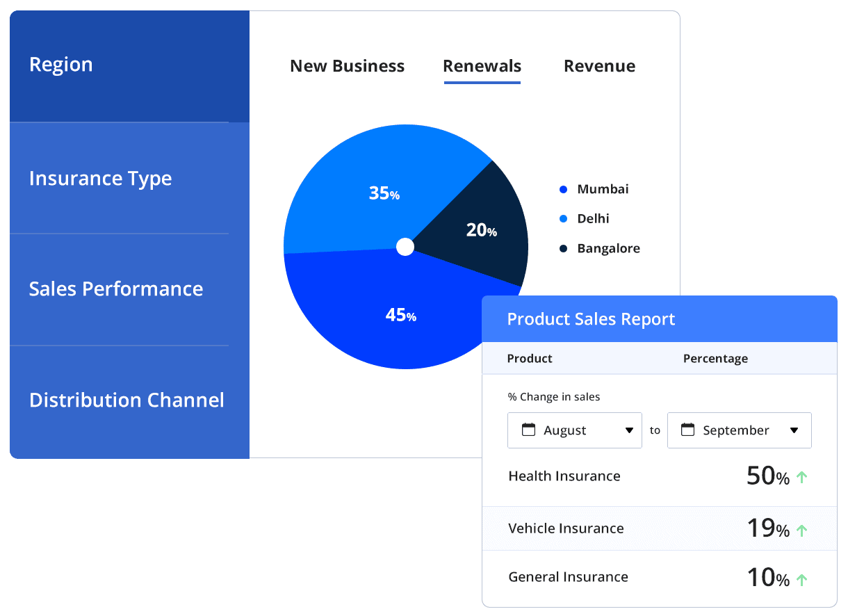Viewport: 848px width, 616px height.
Task: Click the Bangalore legend color dot
Action: [563, 248]
